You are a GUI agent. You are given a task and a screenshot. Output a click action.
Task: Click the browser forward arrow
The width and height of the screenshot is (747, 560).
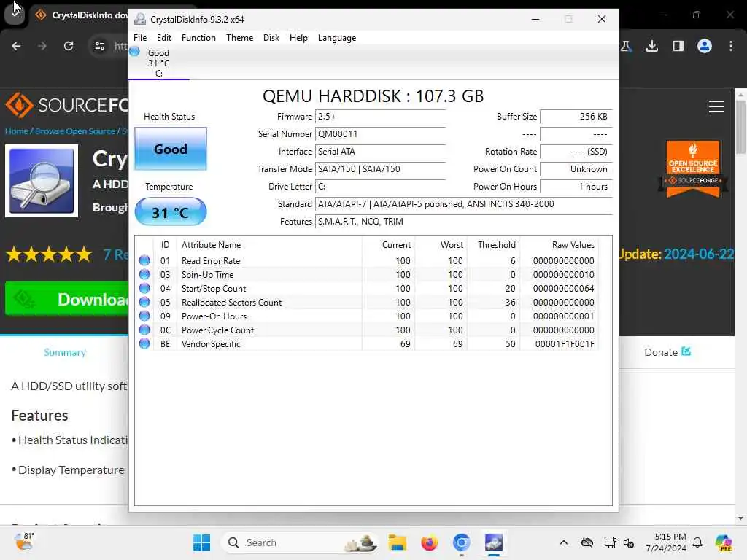[42, 46]
